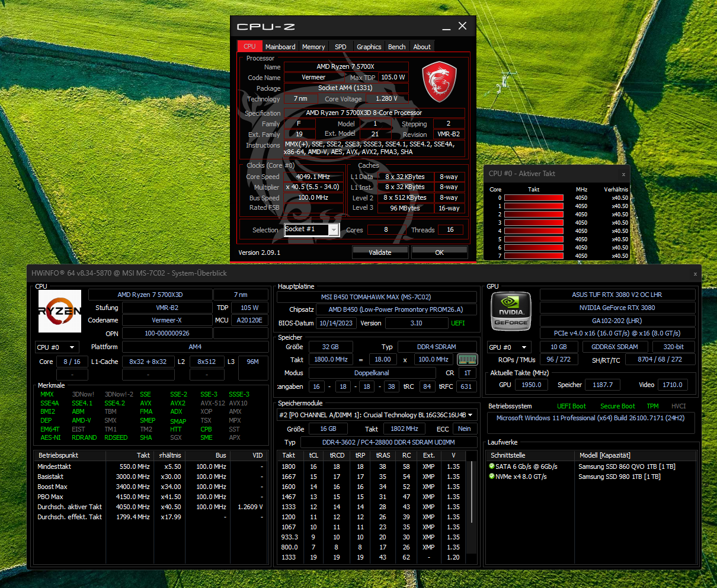Open the SPD tab
The width and height of the screenshot is (717, 588).
(x=341, y=46)
